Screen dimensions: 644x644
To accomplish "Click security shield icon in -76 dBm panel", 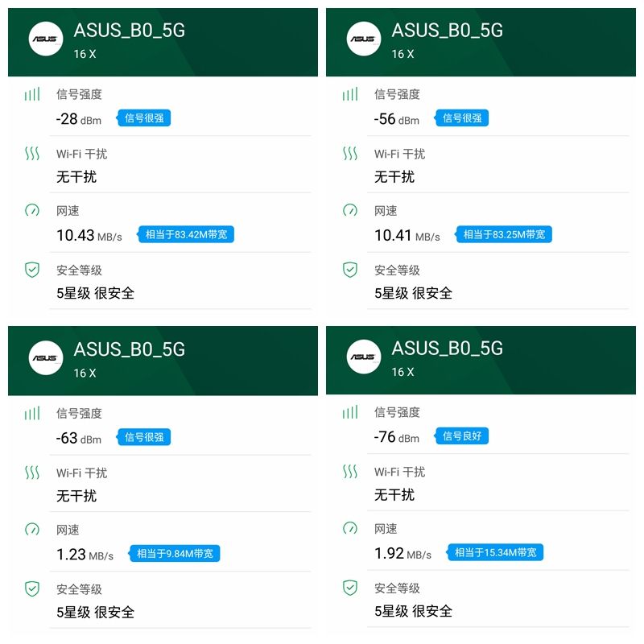I will click(x=350, y=588).
